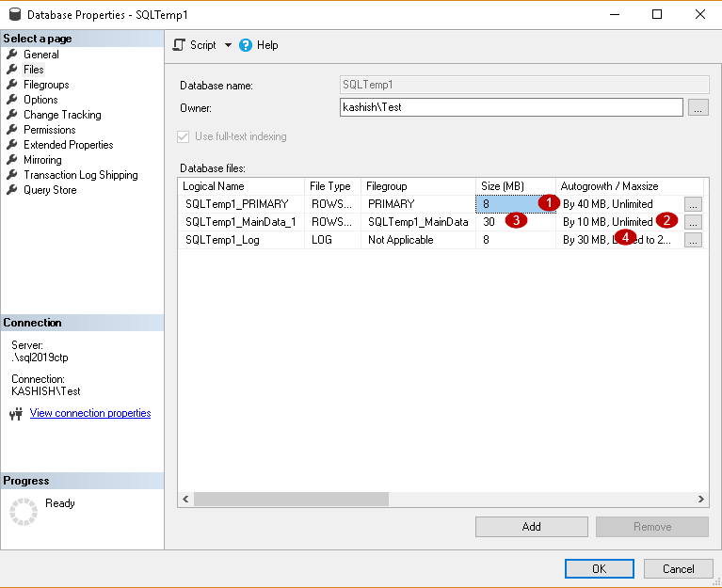Click the SQLTemp1_MainData filegroup cell
The height and width of the screenshot is (588, 722).
(x=418, y=222)
